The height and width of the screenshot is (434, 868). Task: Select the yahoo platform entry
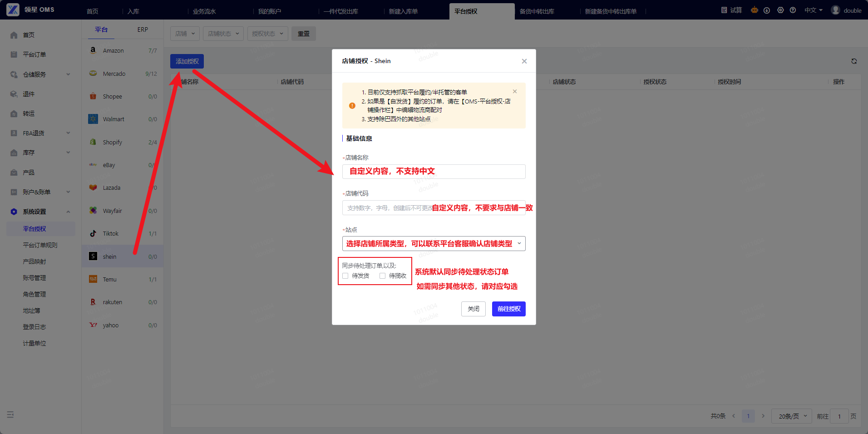123,325
